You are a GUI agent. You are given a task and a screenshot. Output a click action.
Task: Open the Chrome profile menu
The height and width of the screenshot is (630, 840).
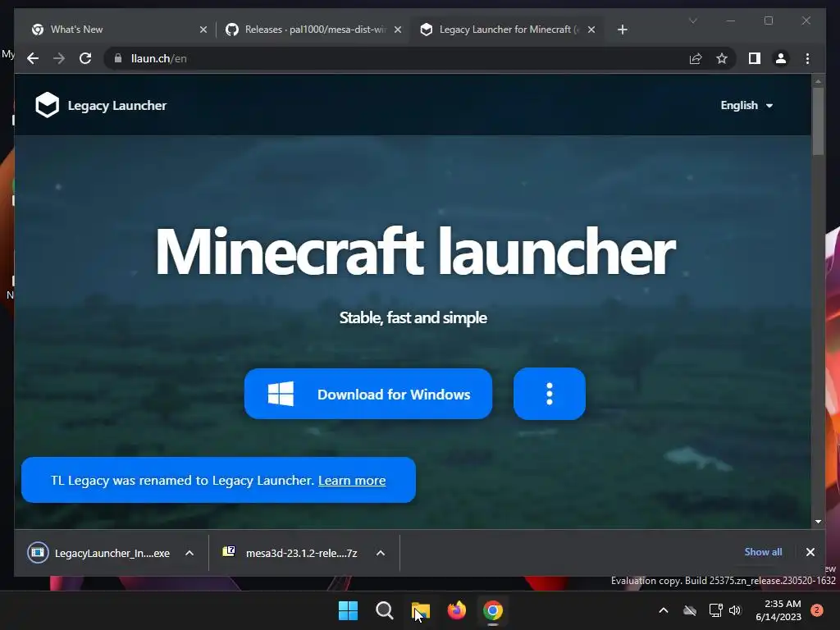tap(781, 58)
